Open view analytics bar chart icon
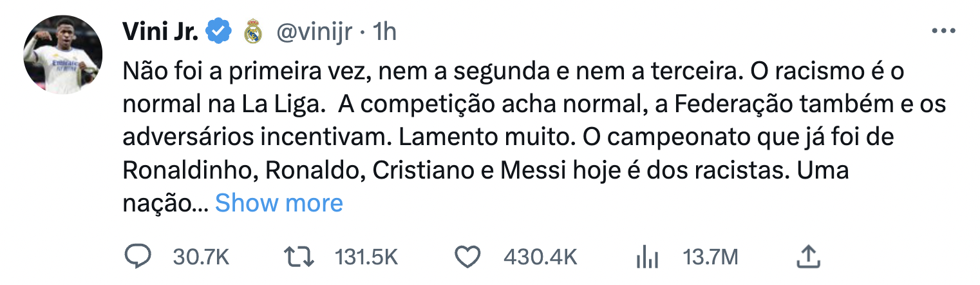Screen dimensions: 980x285 tap(646, 257)
